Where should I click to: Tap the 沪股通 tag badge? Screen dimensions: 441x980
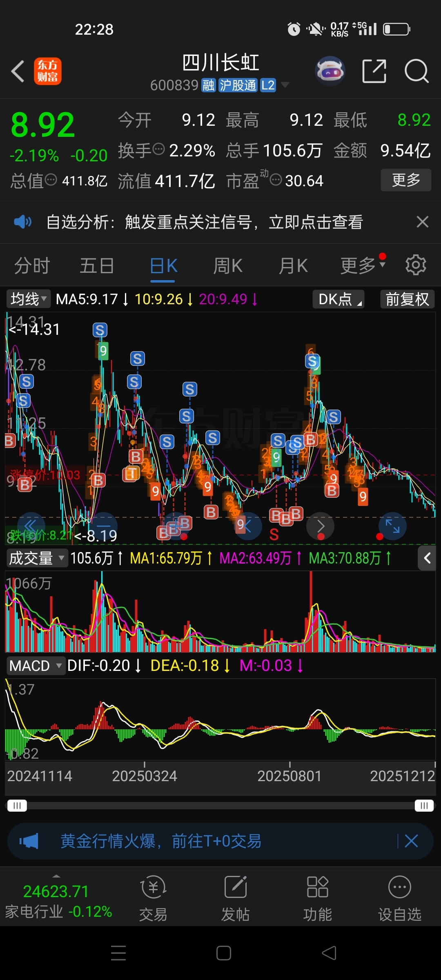point(238,85)
